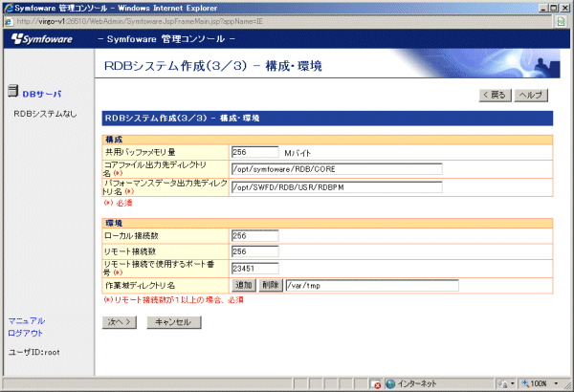The image size is (574, 392).
Task: Click the DB server icon in sidebar
Action: pos(12,91)
